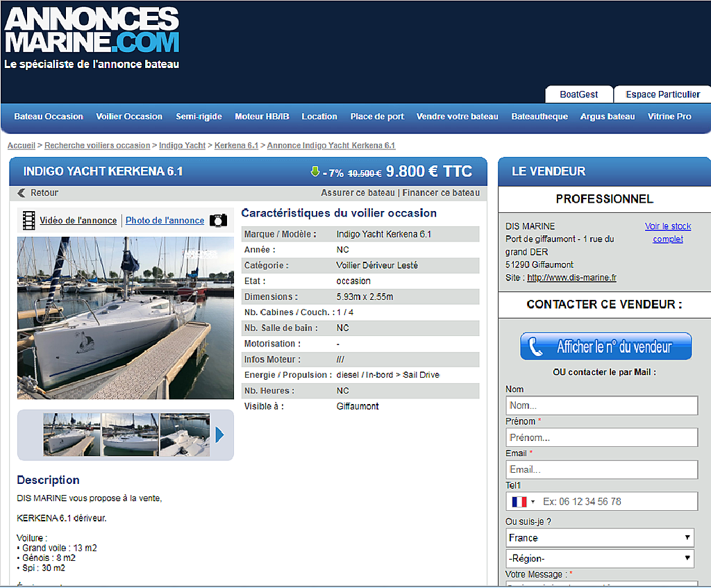The width and height of the screenshot is (711, 588).
Task: Click the INDIGO YACHT KERKENA 6.1 title
Action: pos(103,171)
